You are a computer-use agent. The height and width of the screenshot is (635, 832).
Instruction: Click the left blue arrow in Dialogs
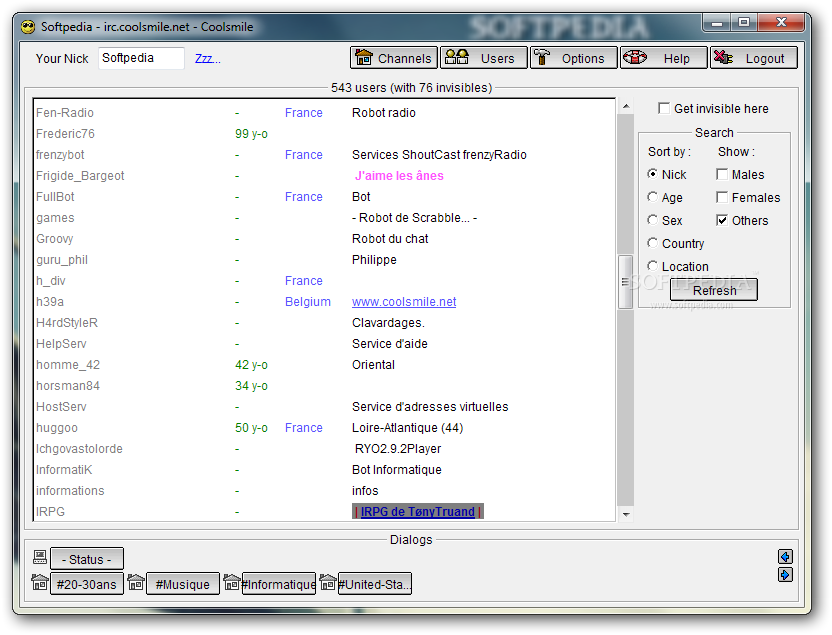click(x=785, y=556)
